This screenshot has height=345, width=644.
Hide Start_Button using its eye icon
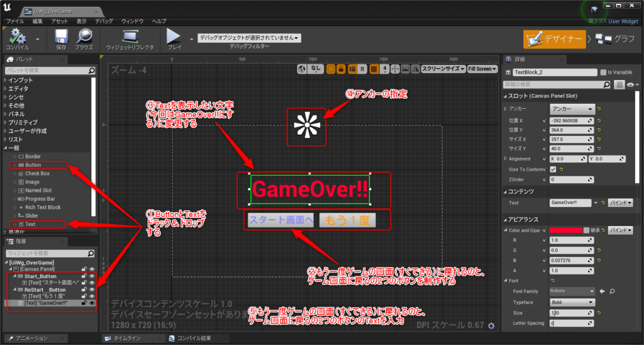click(x=92, y=276)
